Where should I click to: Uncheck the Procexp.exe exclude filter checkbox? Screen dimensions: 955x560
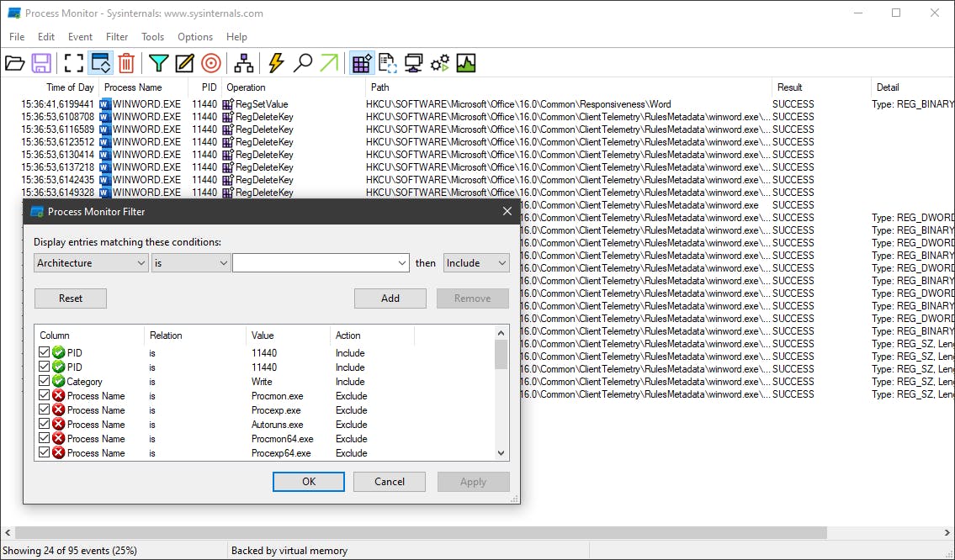tap(44, 409)
